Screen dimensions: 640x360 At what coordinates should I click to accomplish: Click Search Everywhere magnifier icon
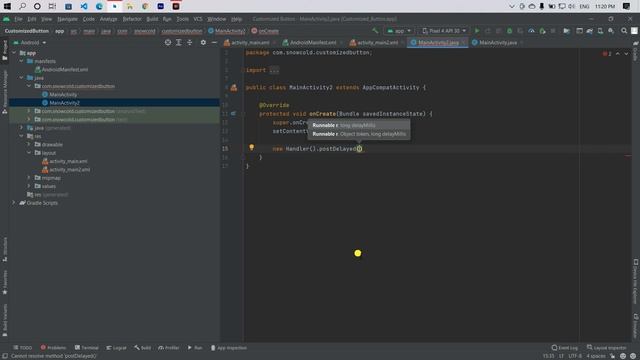pyautogui.click(x=624, y=31)
